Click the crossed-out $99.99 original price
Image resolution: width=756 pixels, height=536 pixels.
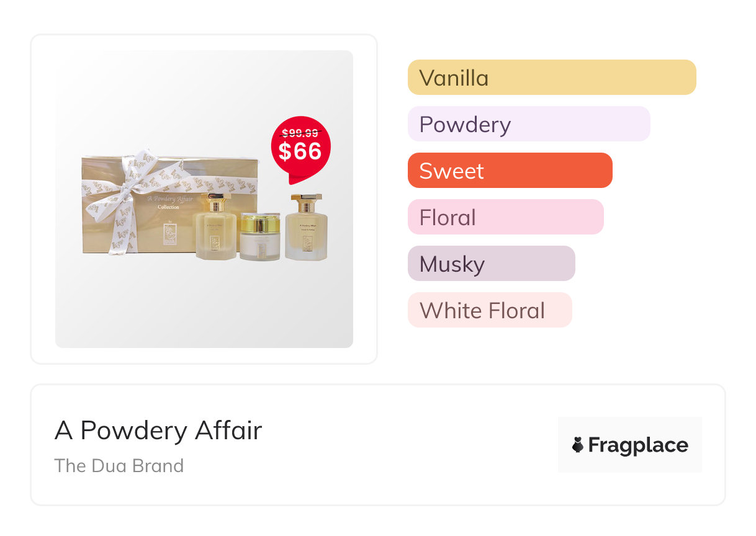pos(300,133)
